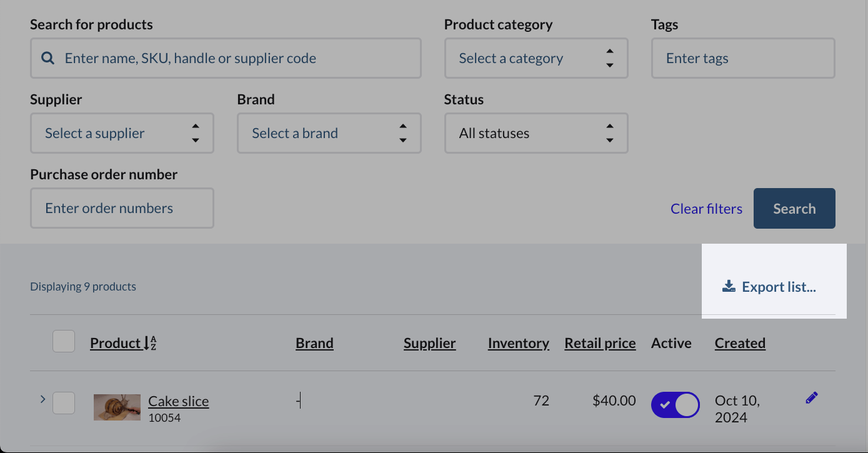Open the Select a brand dropdown
The image size is (868, 453).
[329, 133]
